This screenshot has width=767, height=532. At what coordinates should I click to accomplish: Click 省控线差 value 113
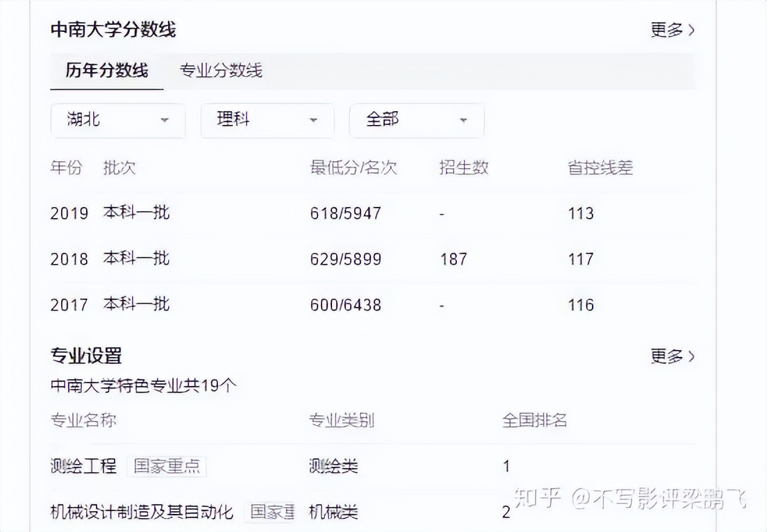pos(581,213)
